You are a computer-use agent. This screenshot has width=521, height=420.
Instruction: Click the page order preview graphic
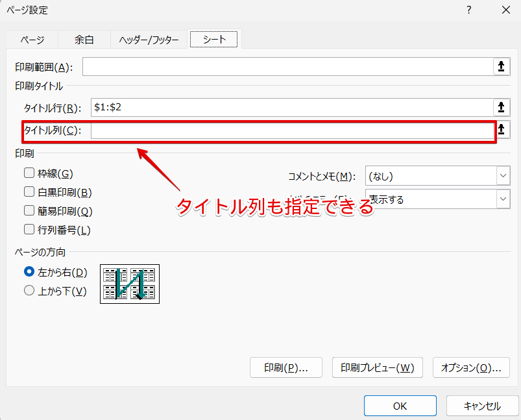[x=129, y=284]
